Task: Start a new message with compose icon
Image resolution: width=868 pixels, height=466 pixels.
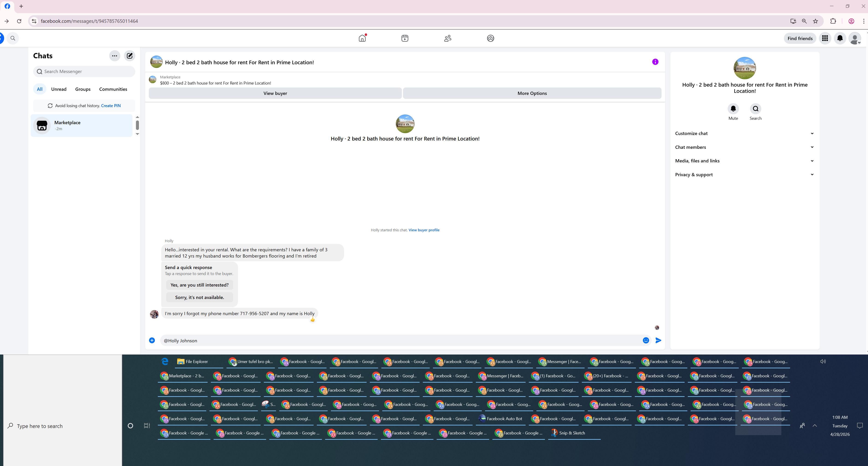Action: tap(130, 56)
